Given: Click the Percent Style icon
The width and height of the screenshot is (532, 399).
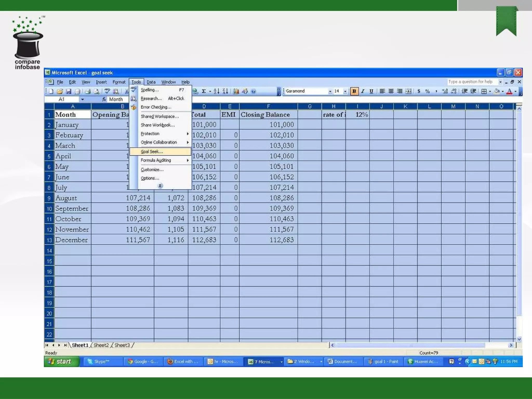Looking at the screenshot, I should [427, 91].
